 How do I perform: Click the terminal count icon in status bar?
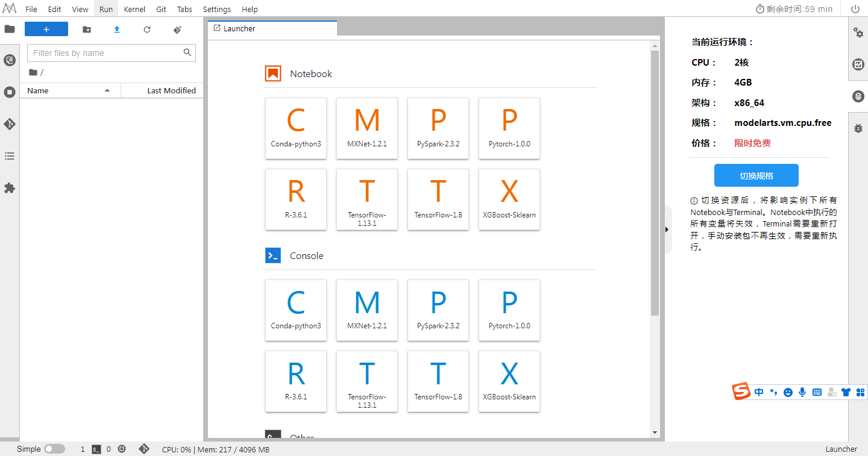pos(96,449)
